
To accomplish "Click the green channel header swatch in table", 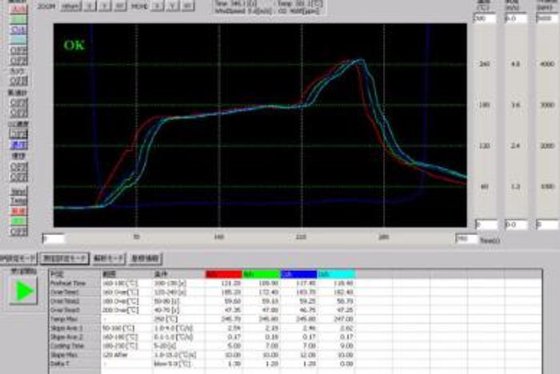I will [261, 274].
